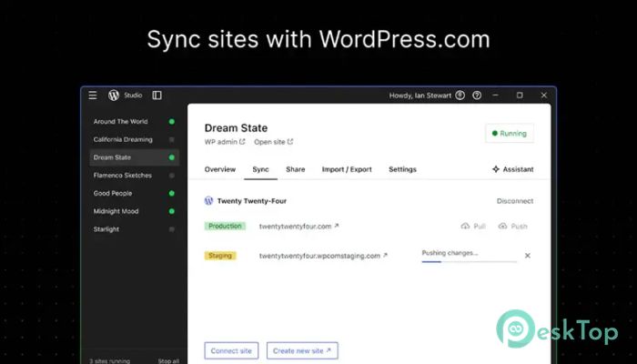Click the Create new site button
Image resolution: width=637 pixels, height=364 pixels.
click(x=302, y=350)
